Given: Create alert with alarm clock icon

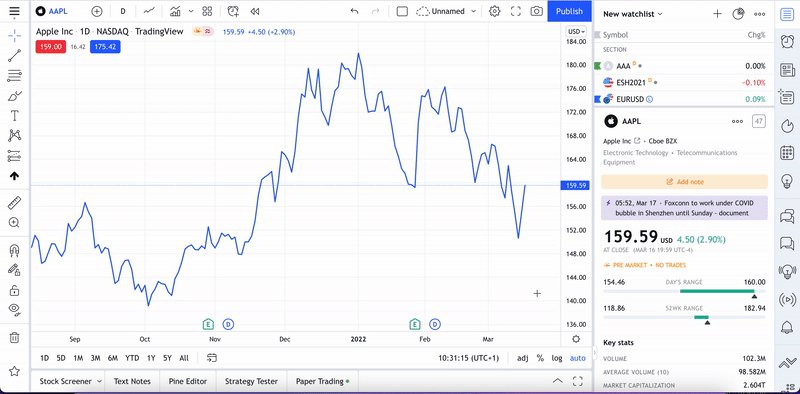Looking at the screenshot, I should point(233,11).
